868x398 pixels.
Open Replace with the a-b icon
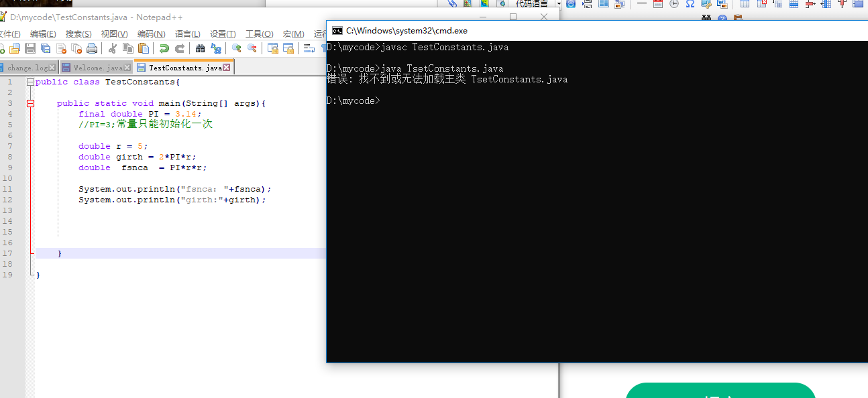(x=216, y=48)
